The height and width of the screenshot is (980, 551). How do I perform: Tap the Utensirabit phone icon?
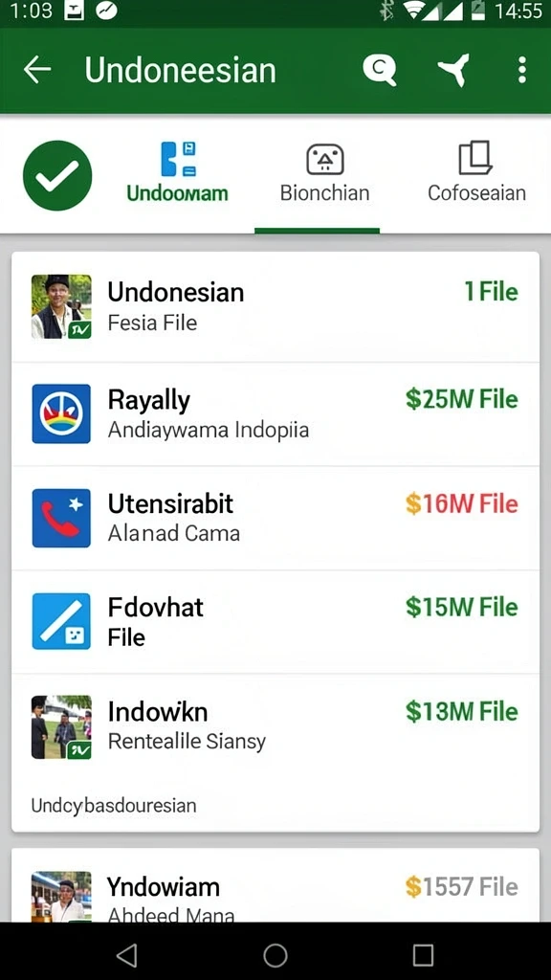[61, 518]
